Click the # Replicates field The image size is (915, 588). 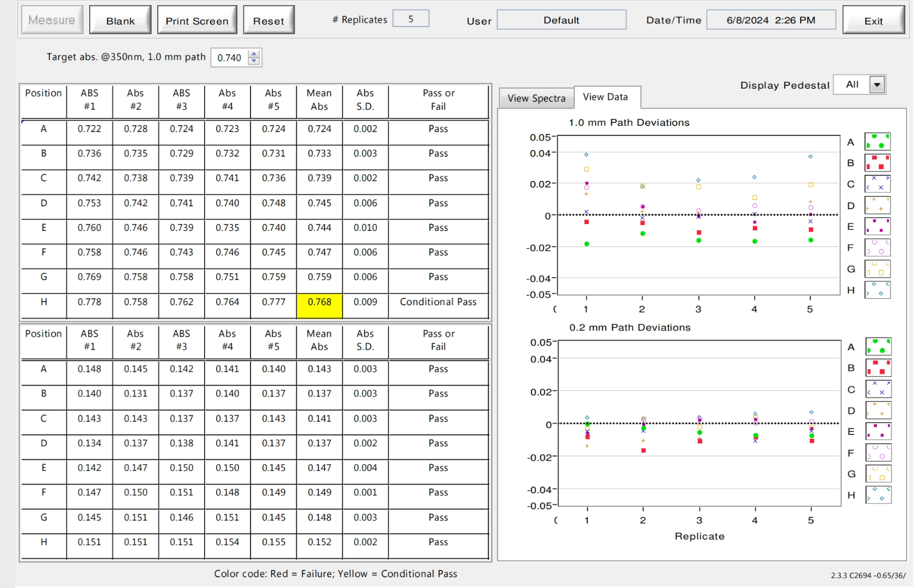[x=411, y=19]
